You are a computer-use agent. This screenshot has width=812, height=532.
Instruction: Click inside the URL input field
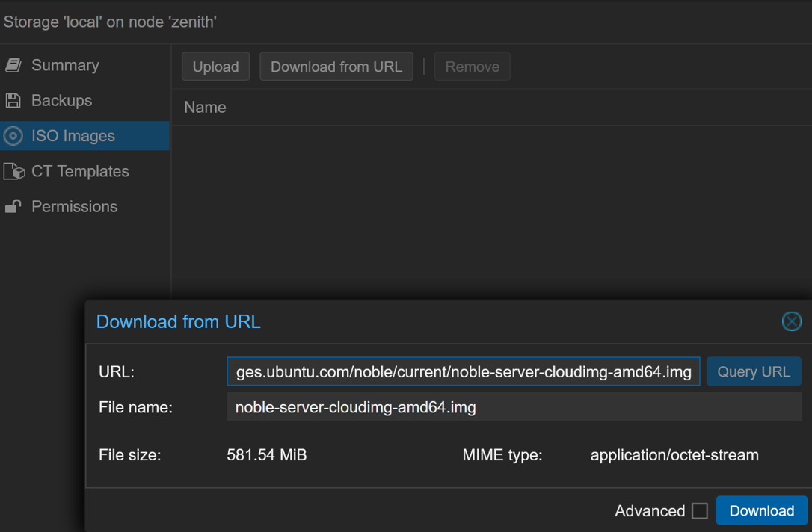tap(463, 371)
